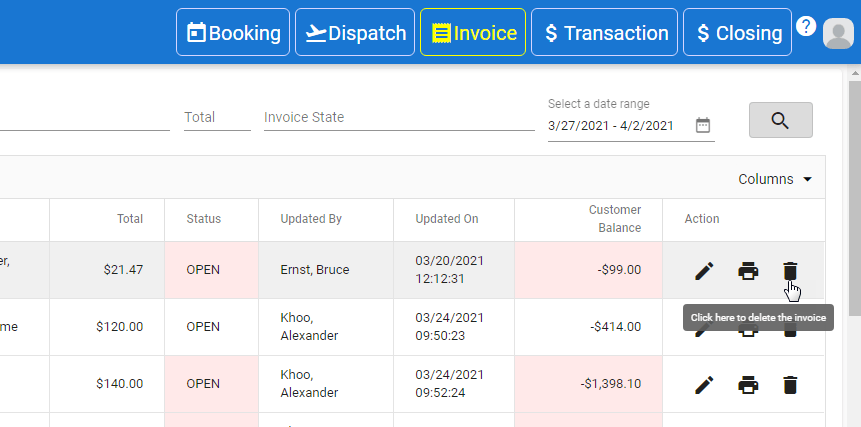Click OPEN status in the $120.00 row
The width and height of the screenshot is (861, 427).
tap(203, 327)
